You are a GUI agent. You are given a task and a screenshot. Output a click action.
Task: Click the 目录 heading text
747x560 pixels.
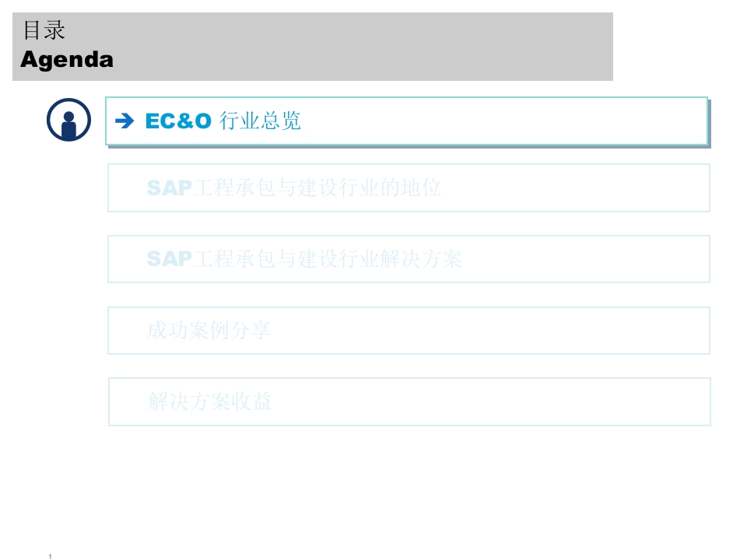point(44,30)
